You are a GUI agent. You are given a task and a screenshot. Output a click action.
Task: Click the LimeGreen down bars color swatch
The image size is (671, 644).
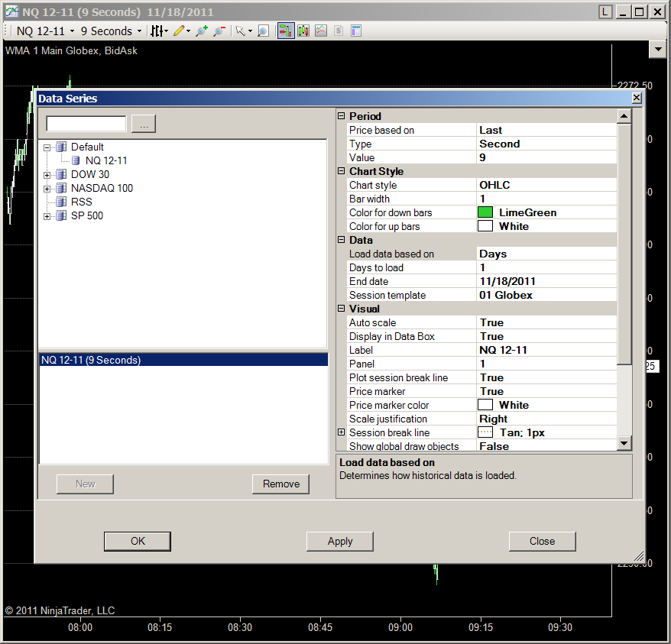(485, 212)
